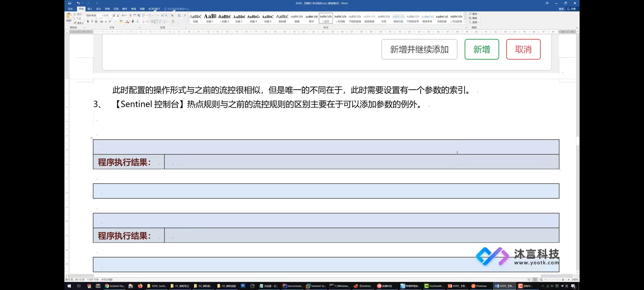644x290 pixels.
Task: Toggle Strikethrough formatting
Action: pos(102,21)
